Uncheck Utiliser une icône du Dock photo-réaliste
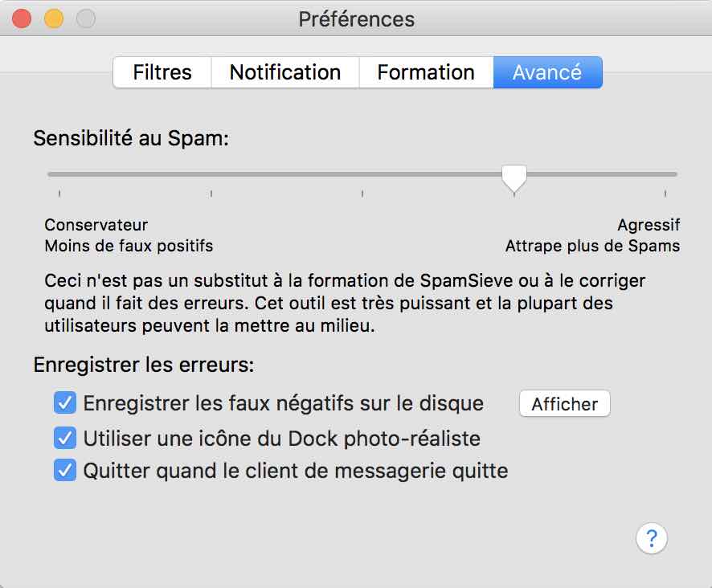Viewport: 712px width, 588px height. click(65, 438)
